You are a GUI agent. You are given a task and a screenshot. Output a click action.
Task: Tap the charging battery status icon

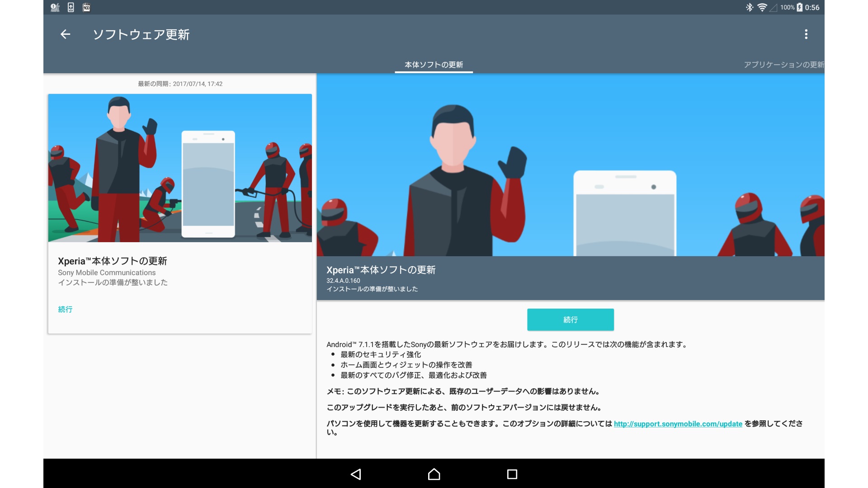pyautogui.click(x=799, y=7)
